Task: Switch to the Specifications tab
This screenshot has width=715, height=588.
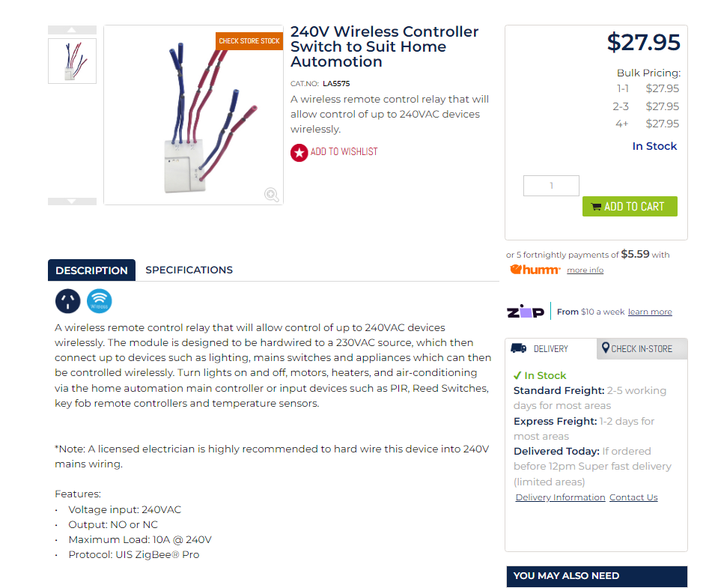Action: pos(189,270)
